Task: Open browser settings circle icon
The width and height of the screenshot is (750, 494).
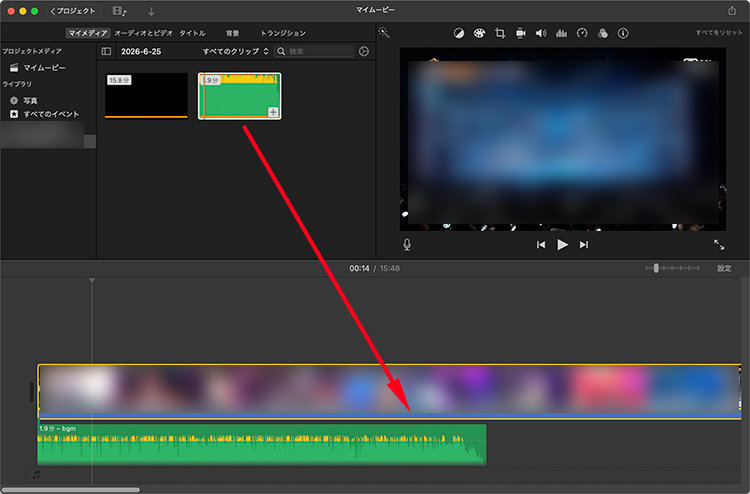Action: 364,51
